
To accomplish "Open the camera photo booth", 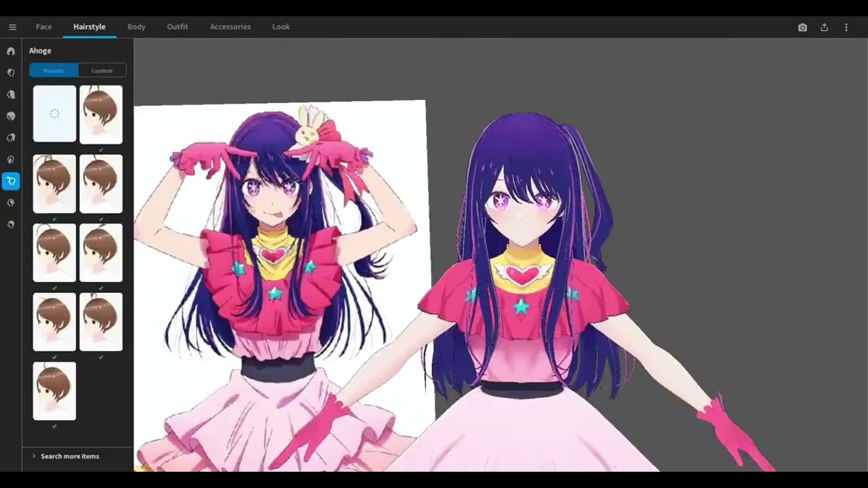I will point(802,27).
